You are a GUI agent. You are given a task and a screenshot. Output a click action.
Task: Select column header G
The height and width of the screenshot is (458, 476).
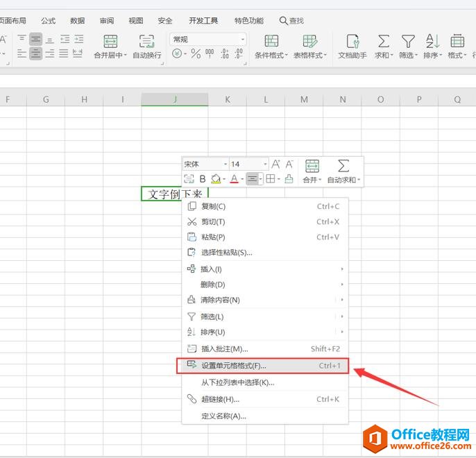tap(46, 99)
